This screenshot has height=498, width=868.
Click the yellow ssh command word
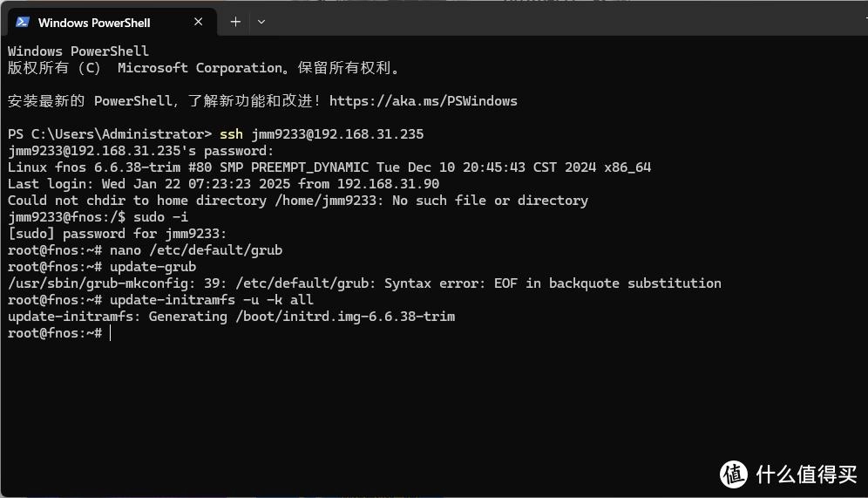coord(232,134)
